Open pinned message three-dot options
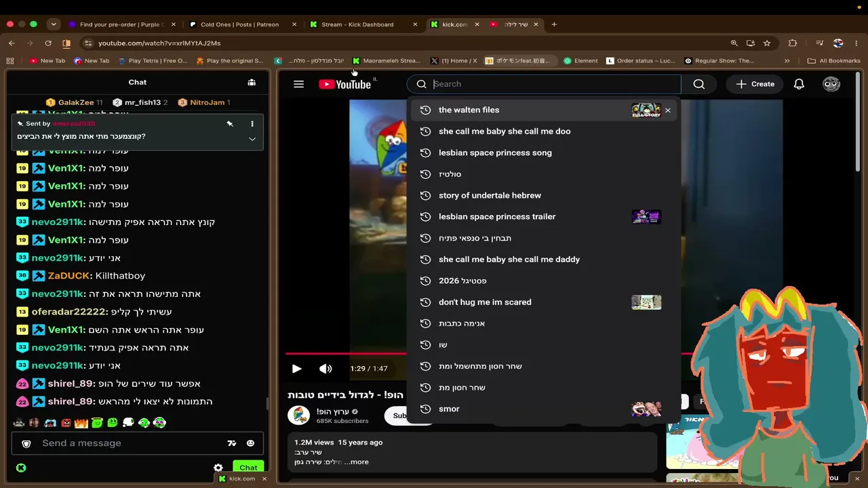868x488 pixels. (x=252, y=124)
